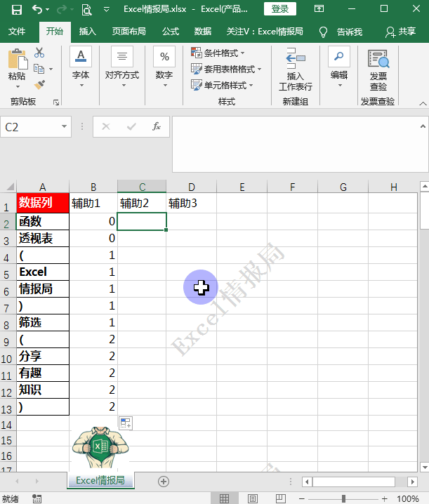429x504 pixels.
Task: Open the 条件格式 conditional formatting menu
Action: [218, 53]
